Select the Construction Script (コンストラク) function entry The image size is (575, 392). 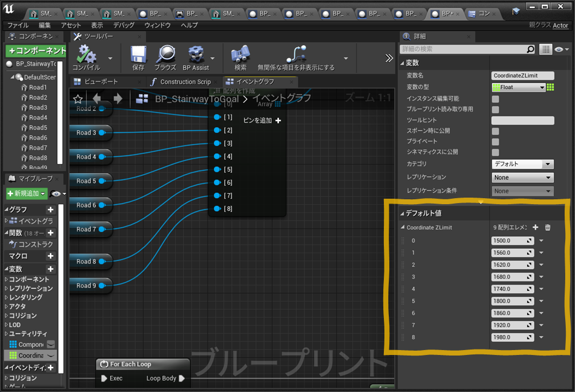point(31,244)
